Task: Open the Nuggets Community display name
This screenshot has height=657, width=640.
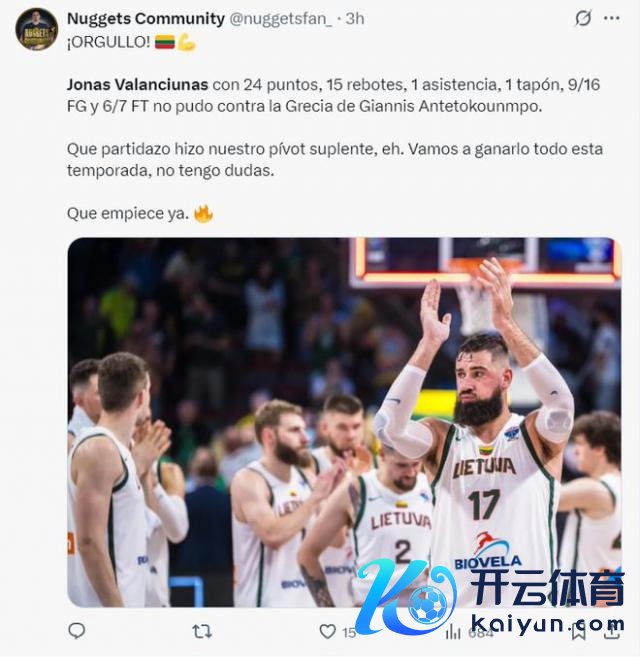Action: [146, 18]
